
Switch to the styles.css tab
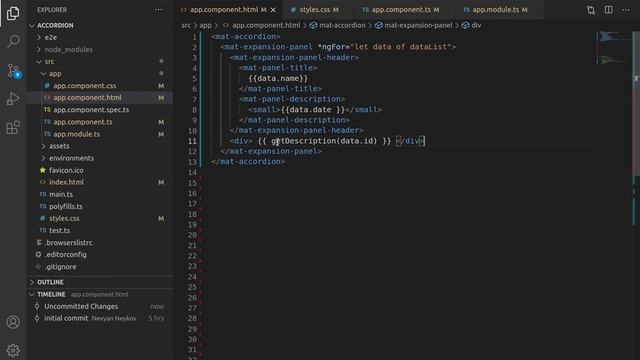[x=314, y=9]
